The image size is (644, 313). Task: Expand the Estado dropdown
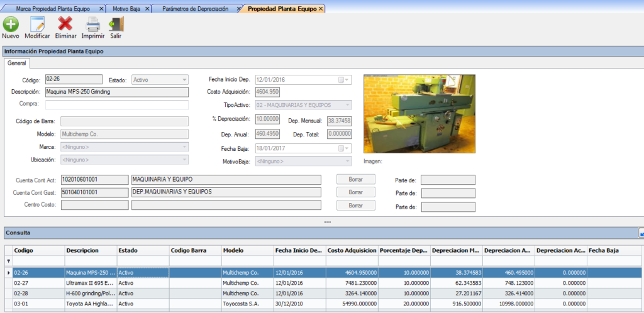pos(184,80)
